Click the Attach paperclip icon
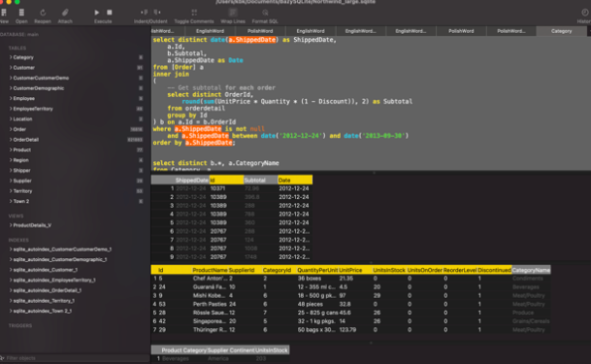 [x=65, y=13]
